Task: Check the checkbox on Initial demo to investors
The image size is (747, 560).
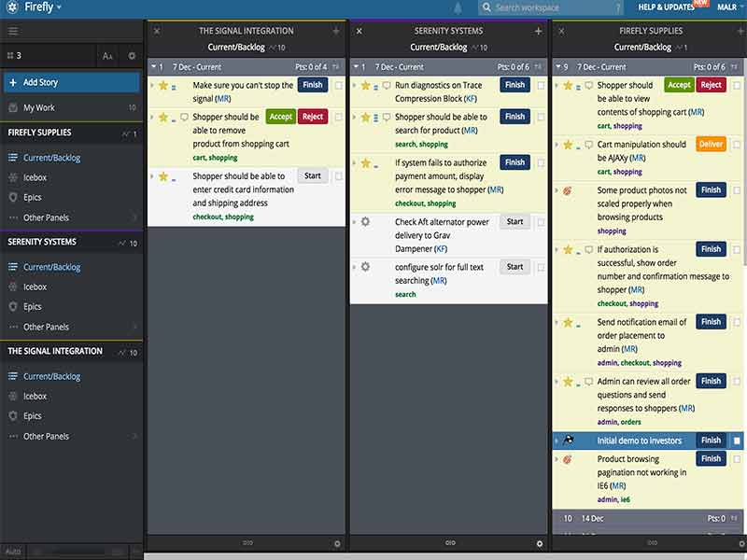Action: 736,440
